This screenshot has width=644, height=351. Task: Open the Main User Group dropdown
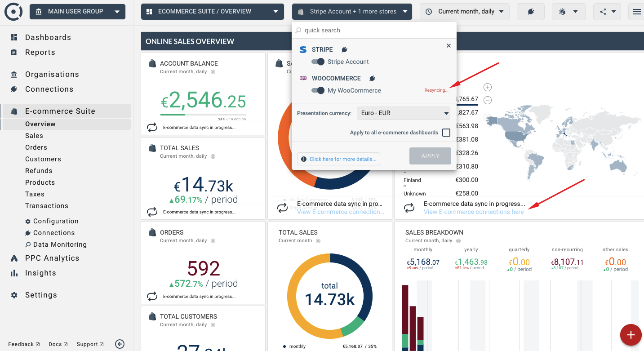pyautogui.click(x=78, y=12)
